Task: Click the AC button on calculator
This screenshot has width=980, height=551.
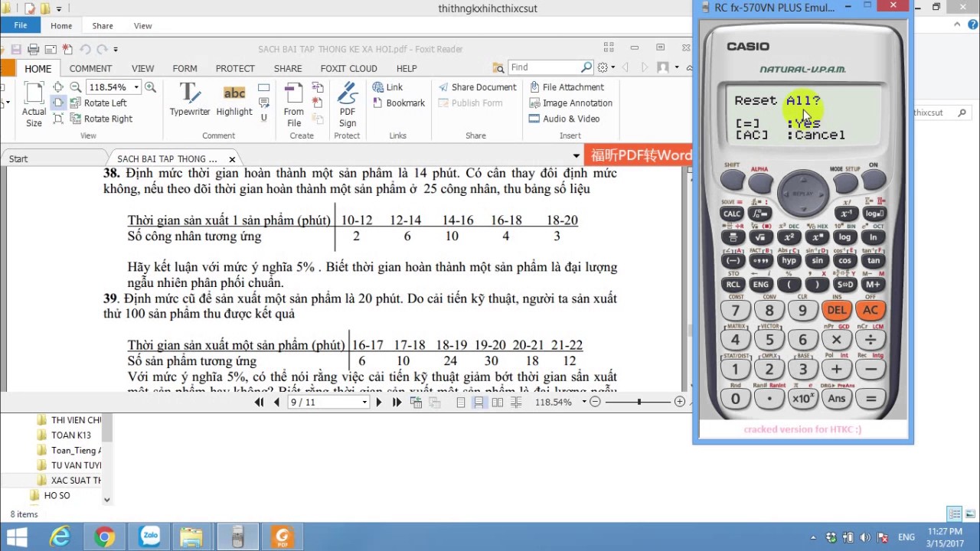Action: point(871,311)
